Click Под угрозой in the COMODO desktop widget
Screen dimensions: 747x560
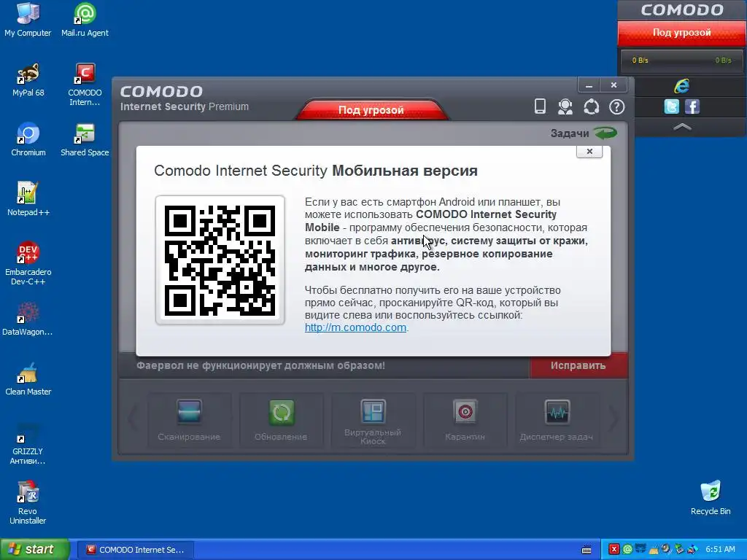pyautogui.click(x=682, y=33)
